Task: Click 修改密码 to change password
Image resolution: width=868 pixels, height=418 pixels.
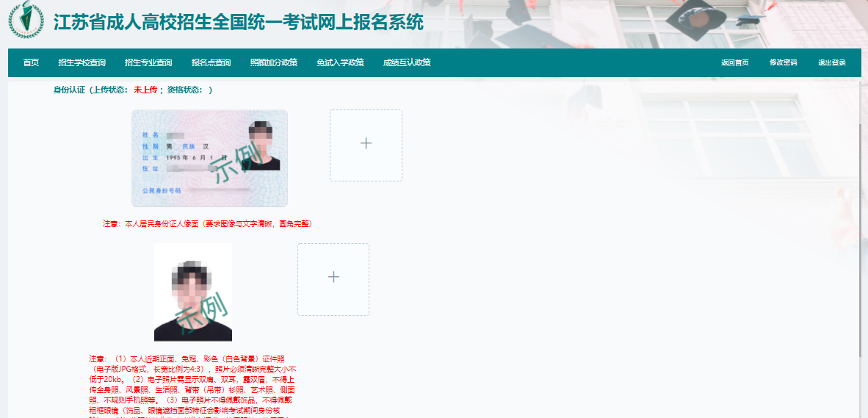Action: tap(783, 63)
